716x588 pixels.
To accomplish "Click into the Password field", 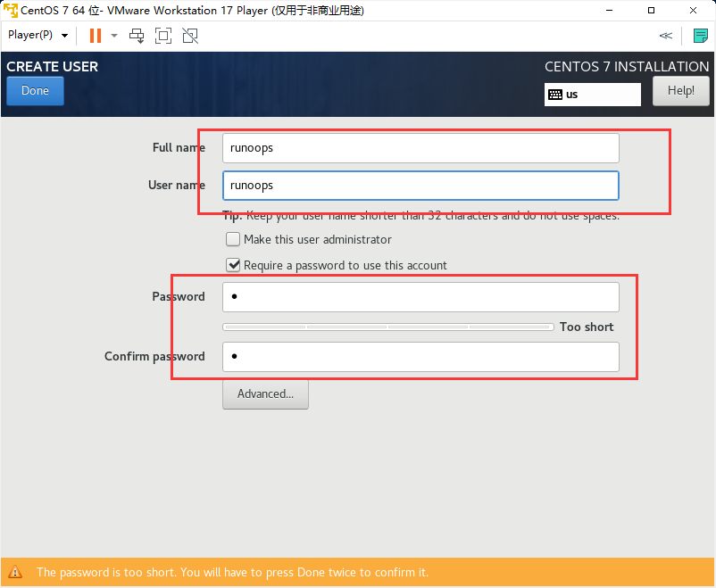I will (420, 297).
